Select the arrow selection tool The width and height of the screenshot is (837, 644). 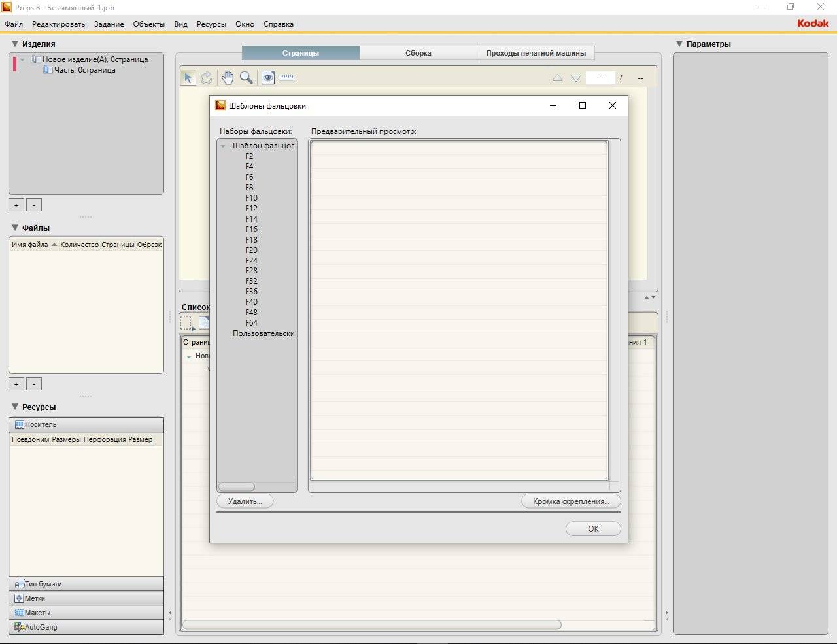click(188, 78)
